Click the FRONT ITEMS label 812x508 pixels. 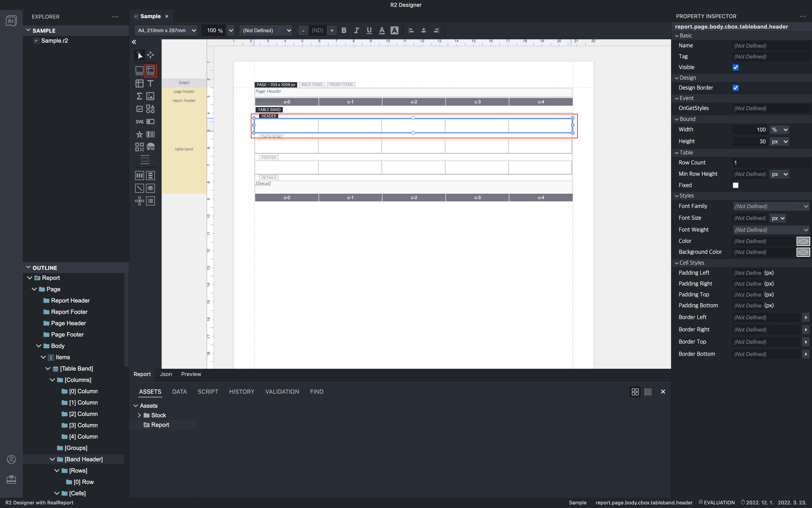click(x=341, y=85)
